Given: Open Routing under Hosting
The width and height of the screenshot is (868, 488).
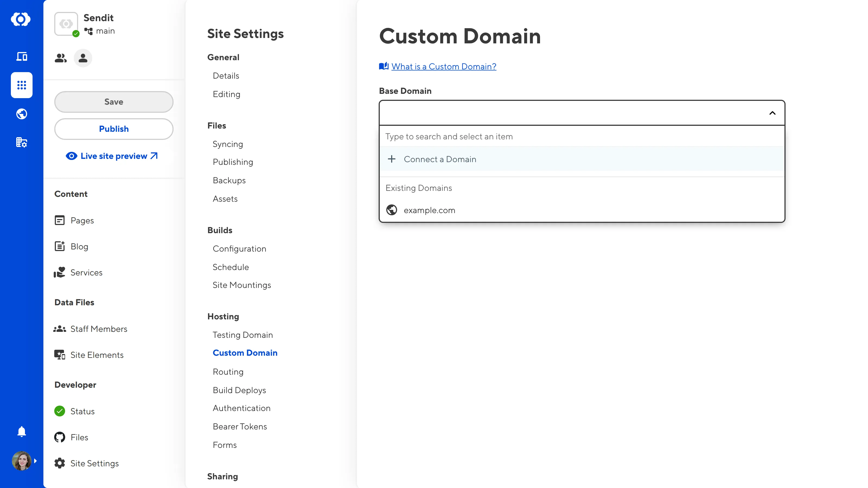Looking at the screenshot, I should [228, 371].
